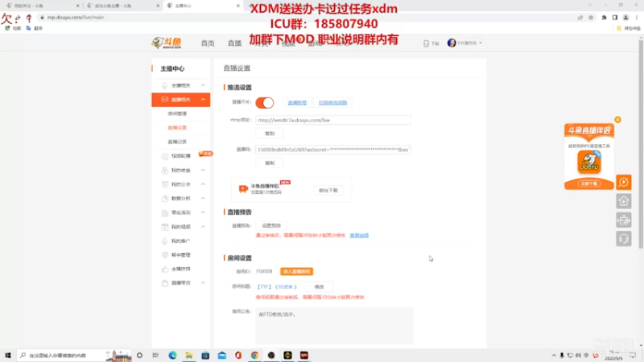644x362 pixels.
Task: Open 主播扶持 thumbs-up sidebar item
Action: [180, 269]
